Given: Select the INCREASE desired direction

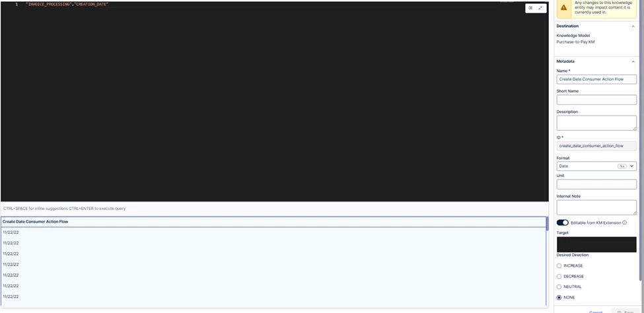Looking at the screenshot, I should click(x=559, y=265).
